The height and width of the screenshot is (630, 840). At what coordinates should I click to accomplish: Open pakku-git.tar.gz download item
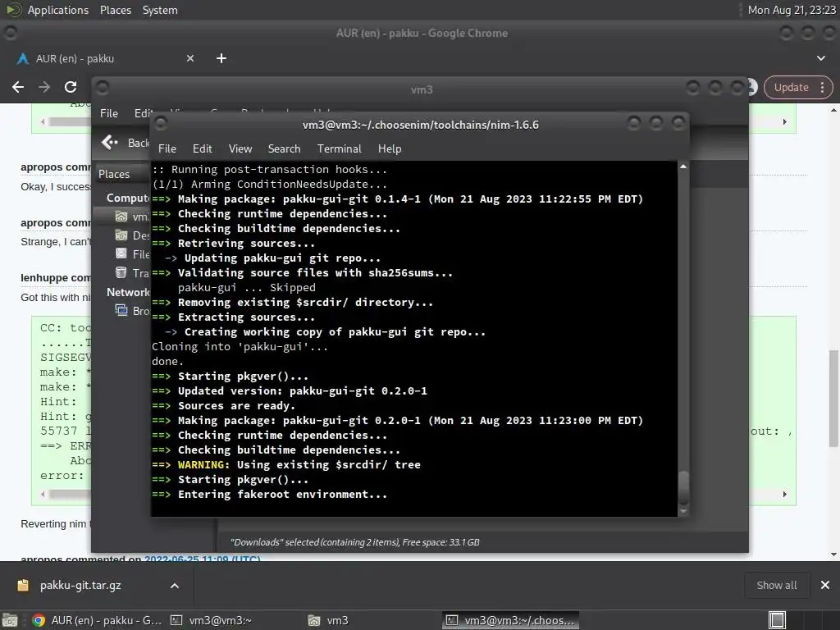coord(80,586)
